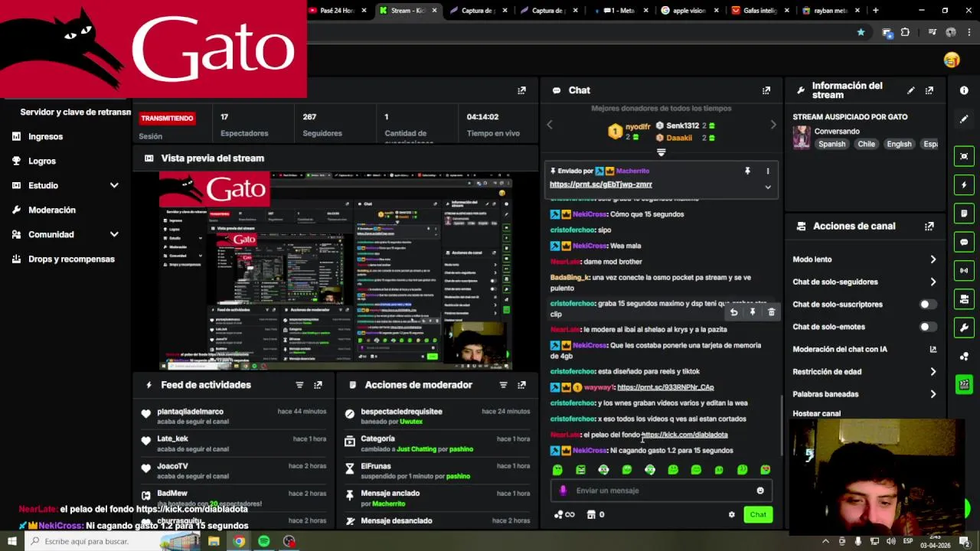
Task: Show previous top donors with left arrow
Action: (549, 125)
